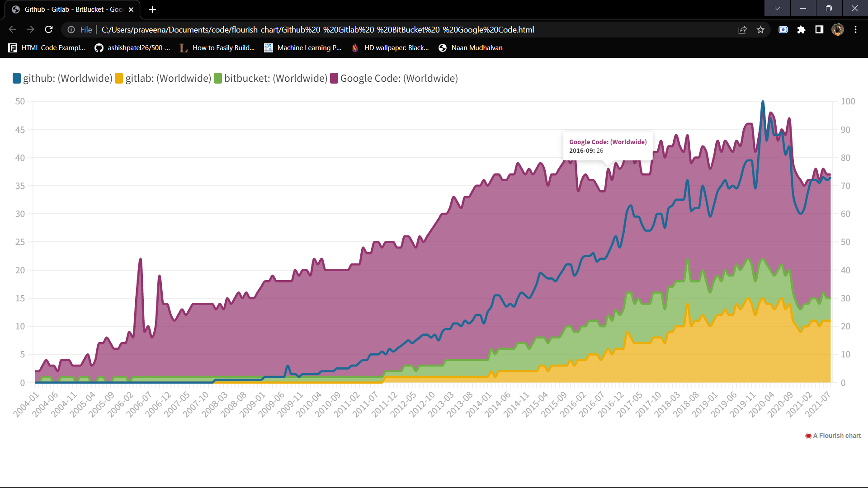Click the bookmark star icon
The width and height of the screenshot is (868, 488).
click(761, 29)
